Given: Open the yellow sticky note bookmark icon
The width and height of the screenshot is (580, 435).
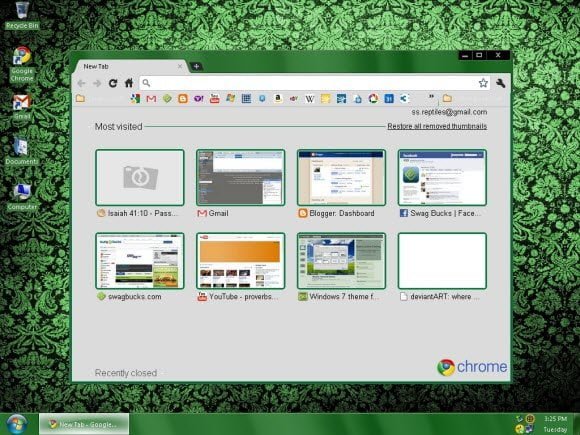Looking at the screenshot, I should coord(326,99).
